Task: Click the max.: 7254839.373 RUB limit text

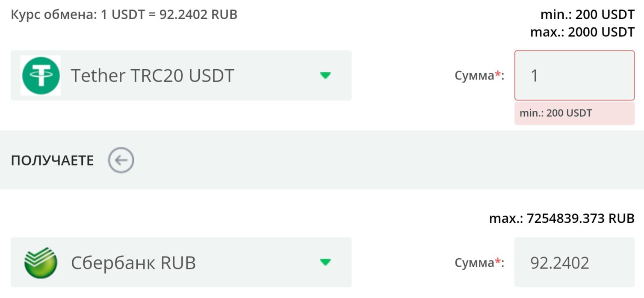Action: [562, 218]
